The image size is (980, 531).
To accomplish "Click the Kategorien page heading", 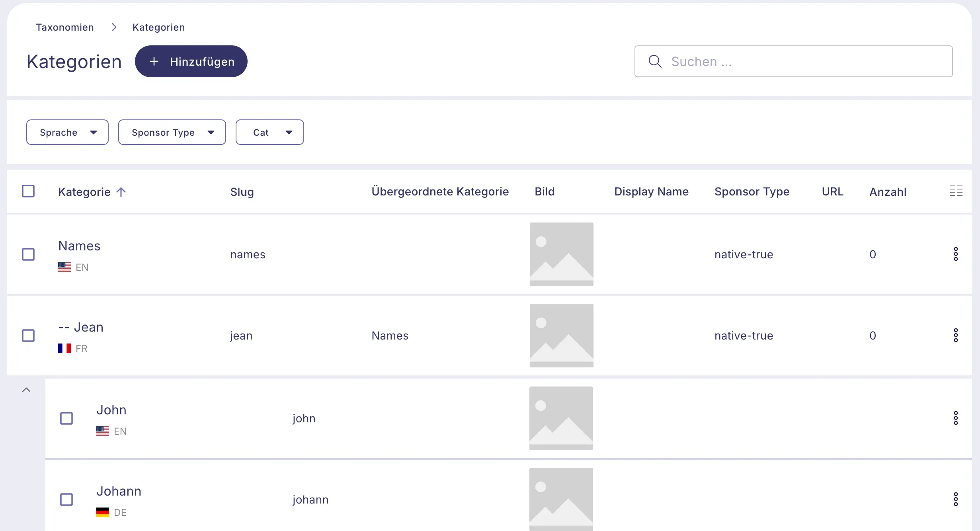I will pos(74,62).
